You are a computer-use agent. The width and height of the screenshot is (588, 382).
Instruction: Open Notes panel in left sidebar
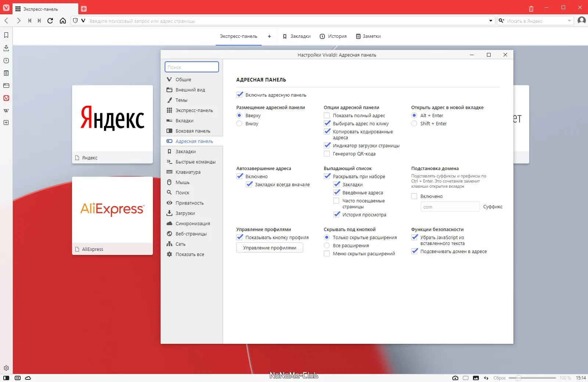point(6,73)
